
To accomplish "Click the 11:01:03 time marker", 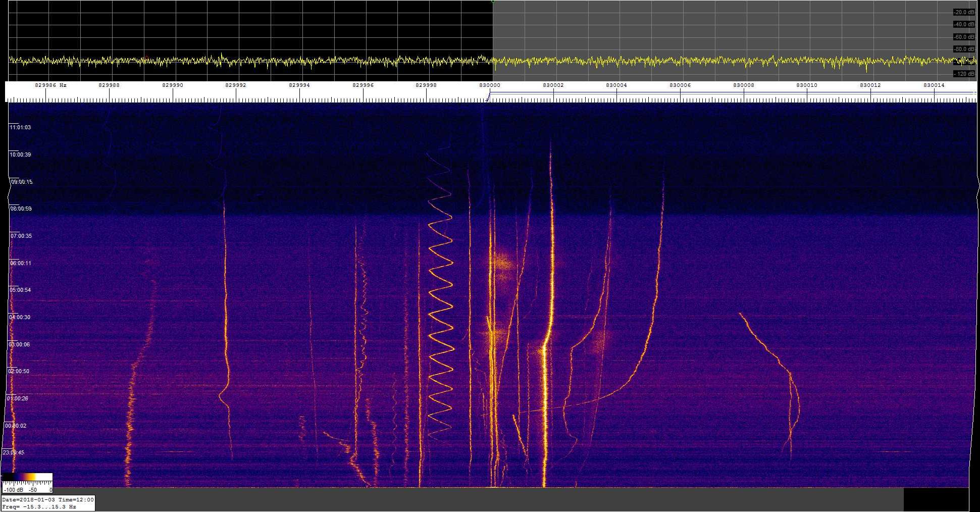I will coord(20,127).
